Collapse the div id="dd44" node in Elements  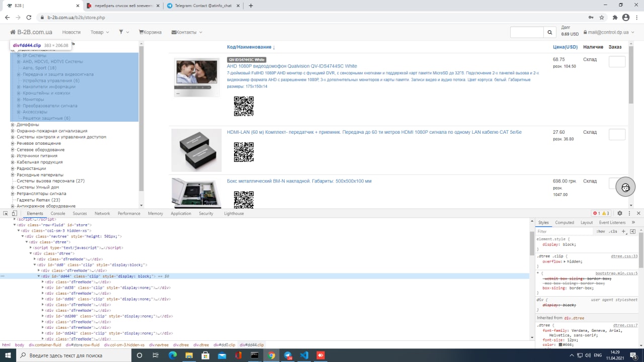click(x=39, y=276)
